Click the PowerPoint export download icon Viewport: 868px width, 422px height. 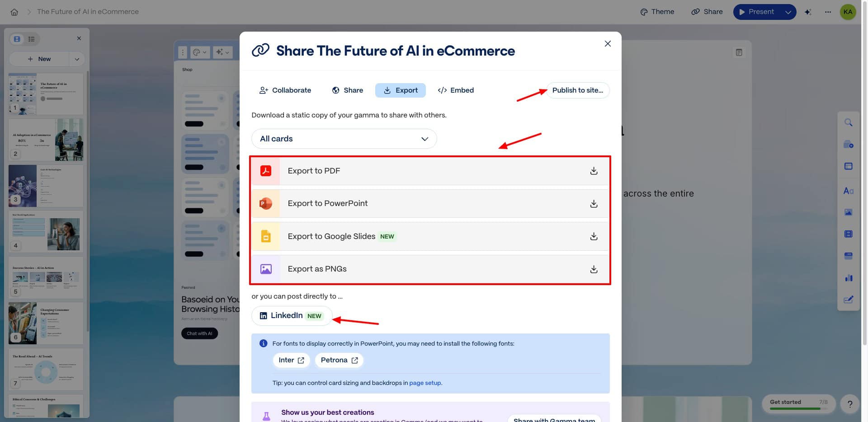point(594,204)
